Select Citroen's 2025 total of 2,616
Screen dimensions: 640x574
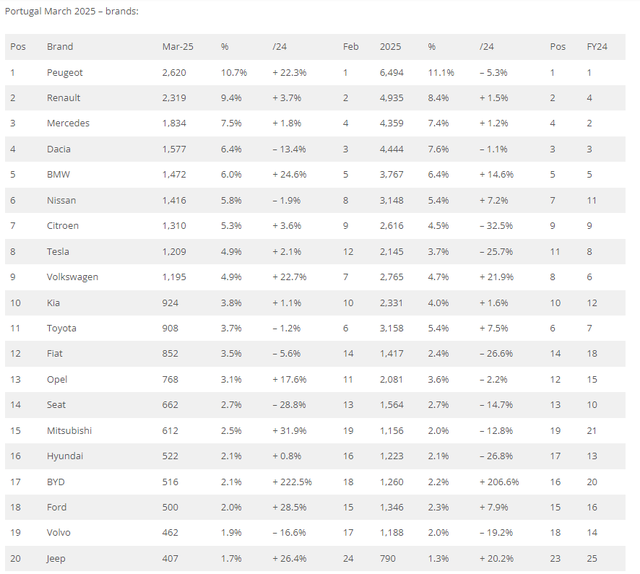(393, 226)
